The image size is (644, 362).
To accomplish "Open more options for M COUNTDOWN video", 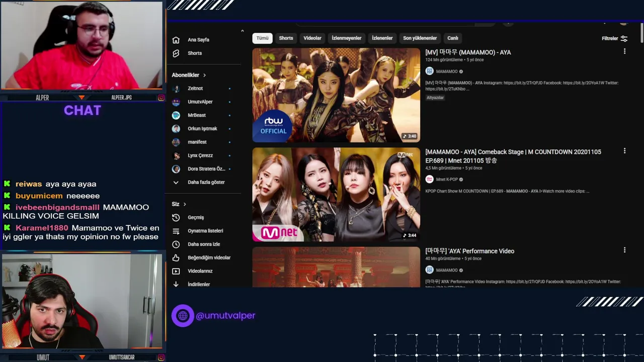I will [x=624, y=151].
